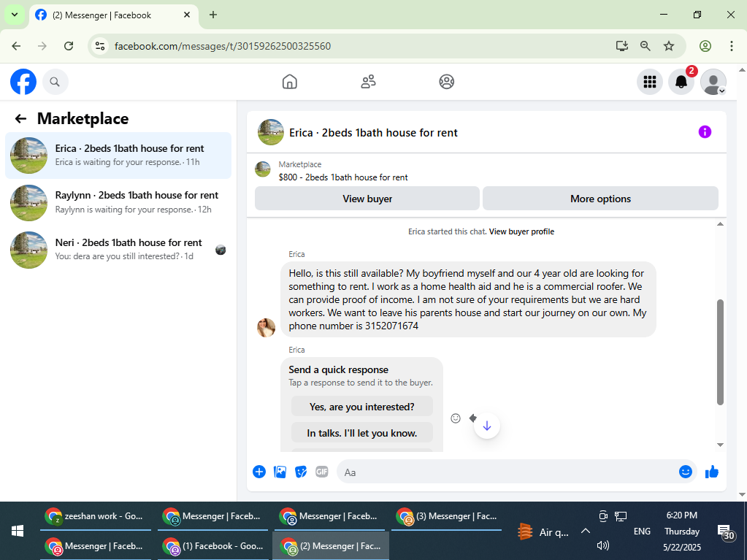Show hidden system tray icons chevron
747x560 pixels.
click(586, 531)
